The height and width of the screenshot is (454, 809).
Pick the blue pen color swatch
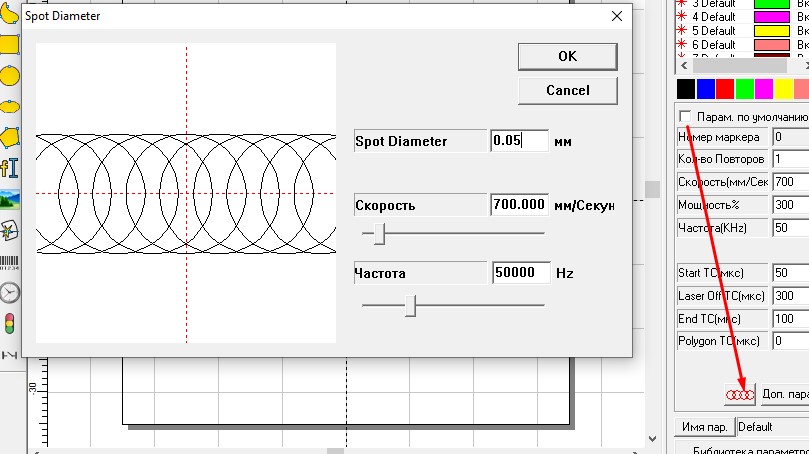[x=706, y=89]
